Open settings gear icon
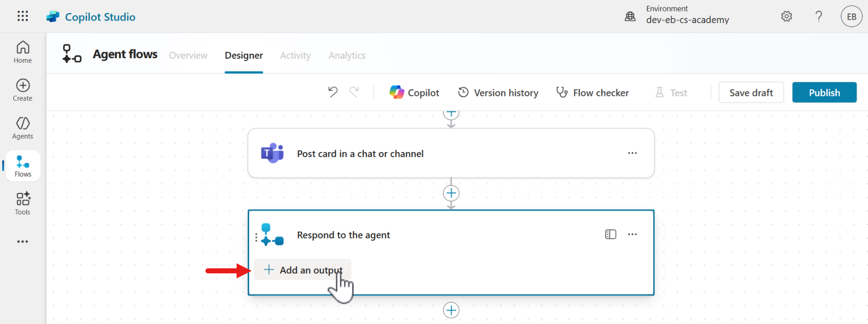 click(787, 17)
